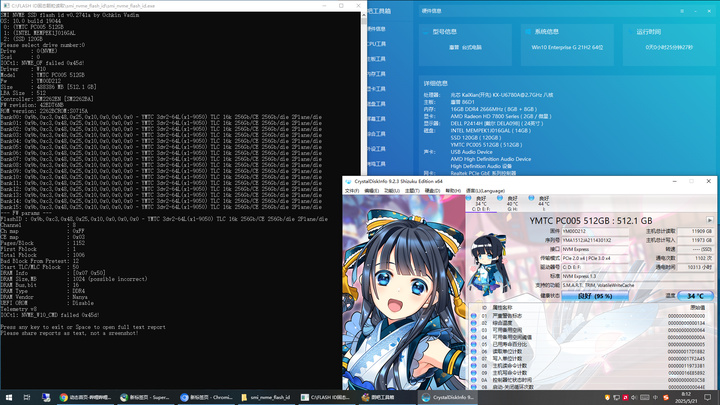
Task: Click the Sogou input method tray icon
Action: point(666,397)
